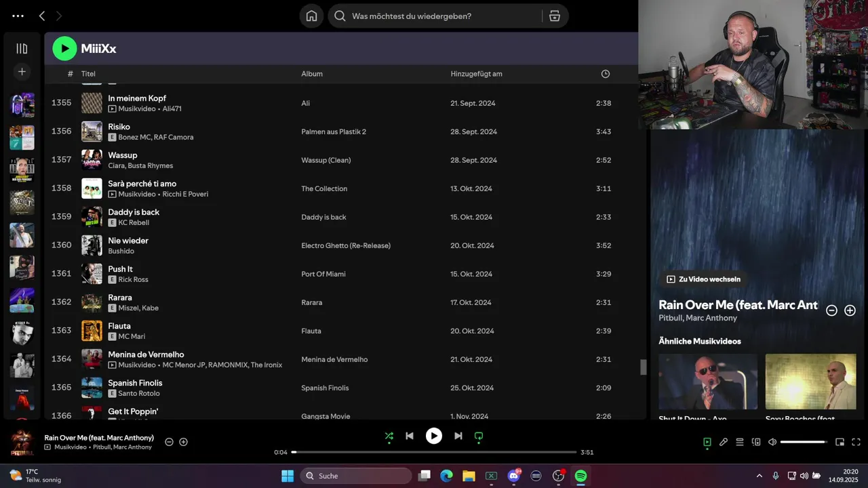
Task: Open album 'Palmen aus Plastik 2'
Action: (x=334, y=131)
